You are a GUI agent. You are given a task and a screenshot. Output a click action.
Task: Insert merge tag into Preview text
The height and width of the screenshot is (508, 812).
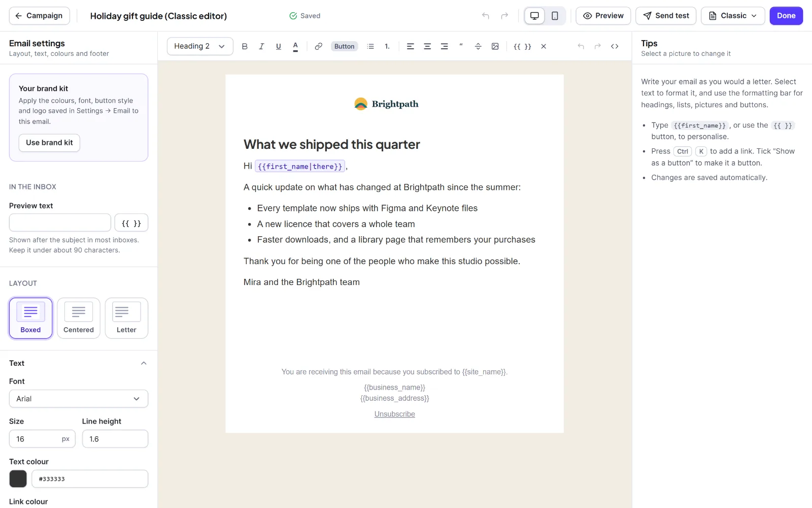coord(131,223)
